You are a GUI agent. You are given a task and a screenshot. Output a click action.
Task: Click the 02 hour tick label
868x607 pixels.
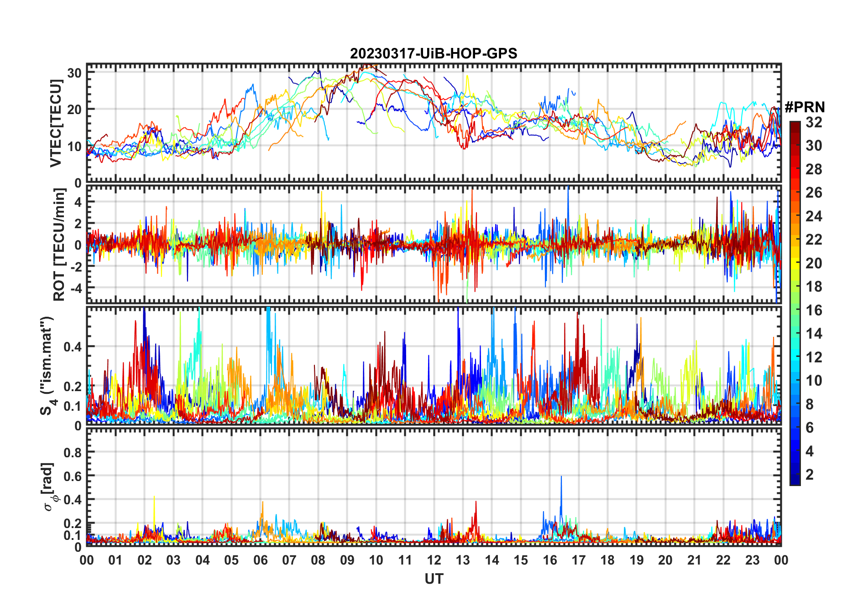click(x=145, y=560)
